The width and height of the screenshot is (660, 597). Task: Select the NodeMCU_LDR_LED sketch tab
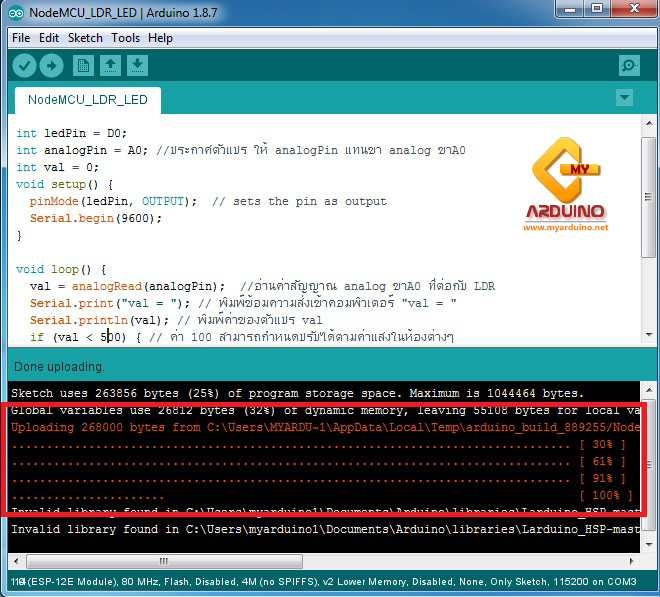[88, 100]
